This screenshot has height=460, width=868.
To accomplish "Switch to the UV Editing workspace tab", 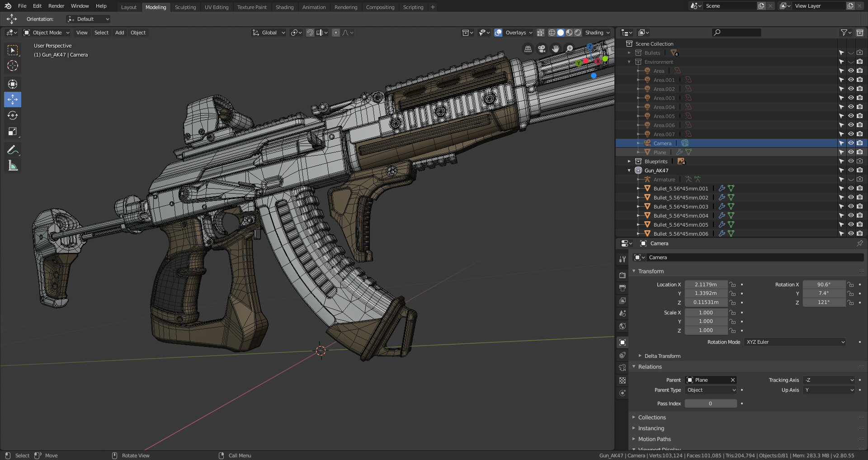I will pos(217,7).
